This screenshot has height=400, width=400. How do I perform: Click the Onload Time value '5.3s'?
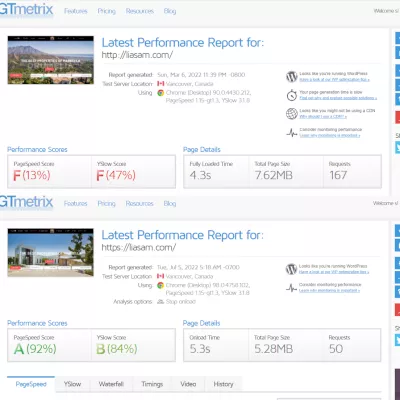200,349
